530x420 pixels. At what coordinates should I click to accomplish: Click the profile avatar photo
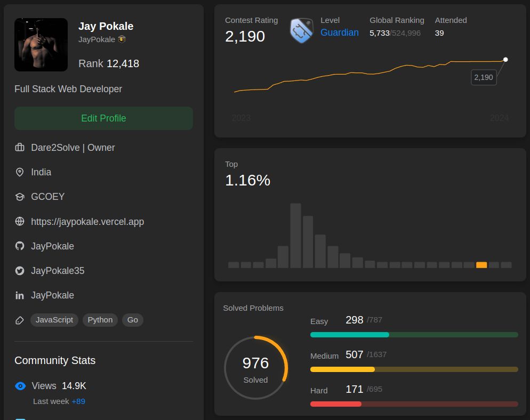(x=41, y=45)
